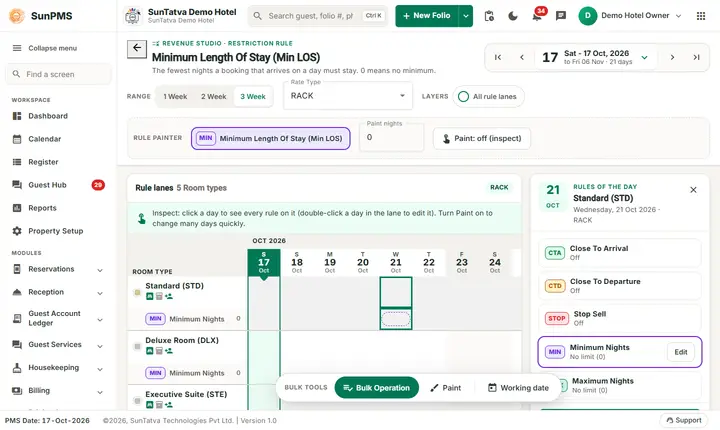Image resolution: width=720 pixels, height=430 pixels.
Task: Click the back arrow button
Action: point(137,49)
